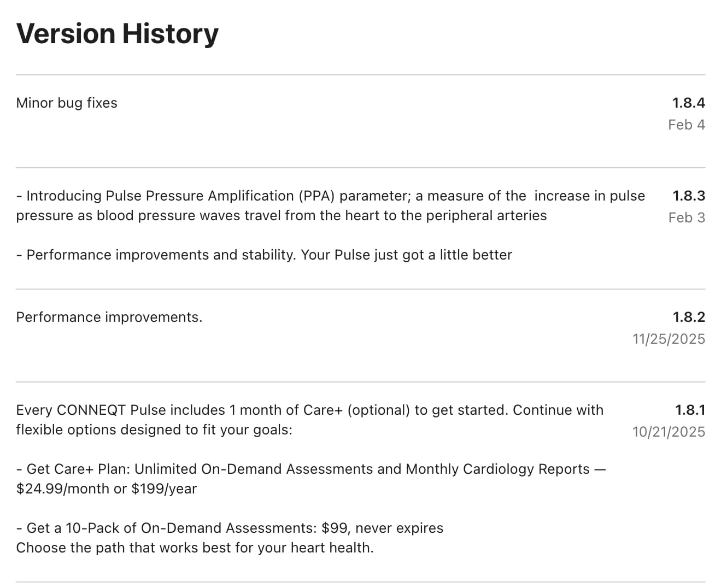Select the 10-Pack On-Demand Assessments line
This screenshot has height=588, width=727.
click(230, 528)
